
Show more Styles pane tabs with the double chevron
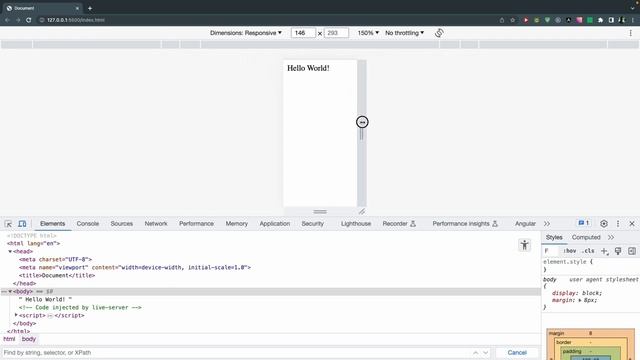pos(611,237)
